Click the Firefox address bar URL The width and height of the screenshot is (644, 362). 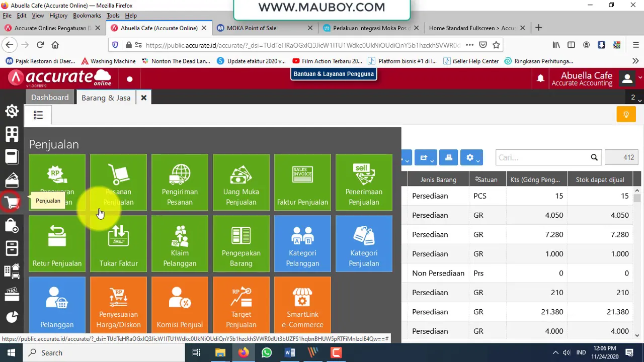tap(302, 45)
